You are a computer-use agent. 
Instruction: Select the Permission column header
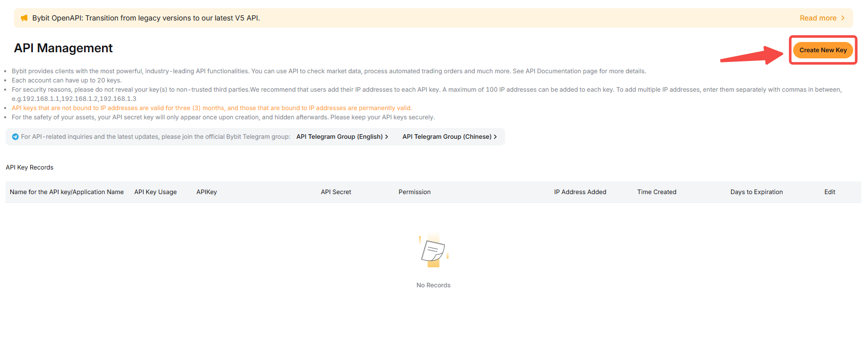coord(414,192)
